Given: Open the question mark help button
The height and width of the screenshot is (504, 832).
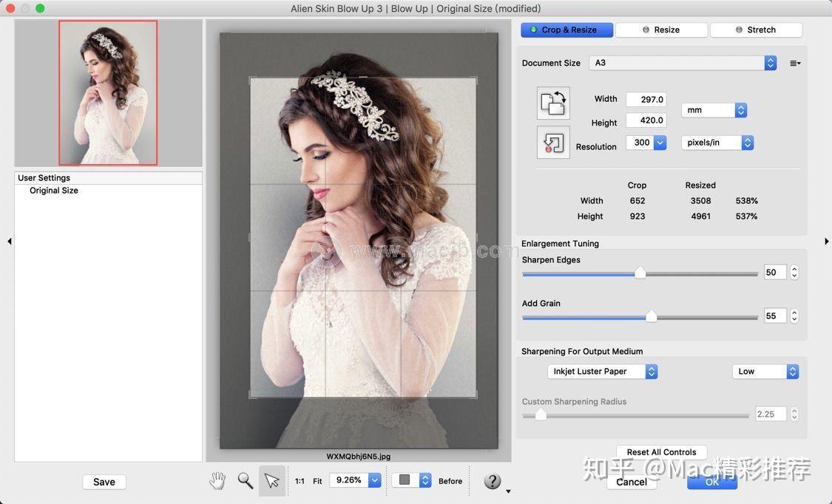Looking at the screenshot, I should [x=493, y=481].
